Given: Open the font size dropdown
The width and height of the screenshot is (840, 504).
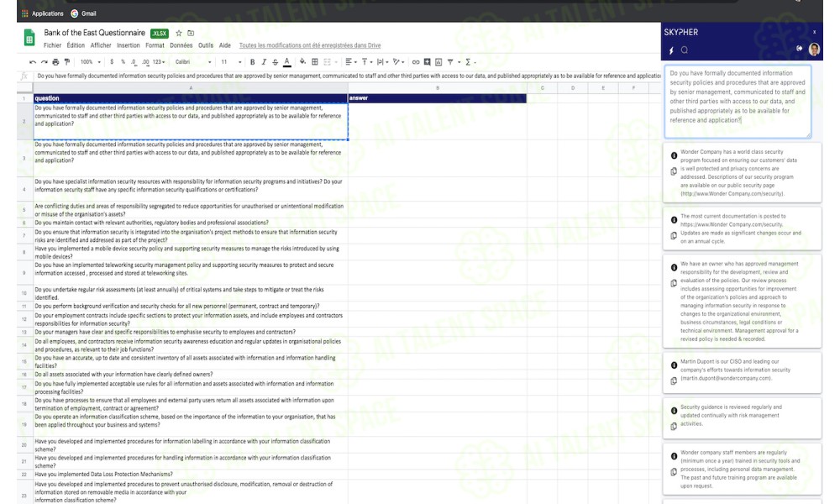Looking at the screenshot, I should pos(232,62).
